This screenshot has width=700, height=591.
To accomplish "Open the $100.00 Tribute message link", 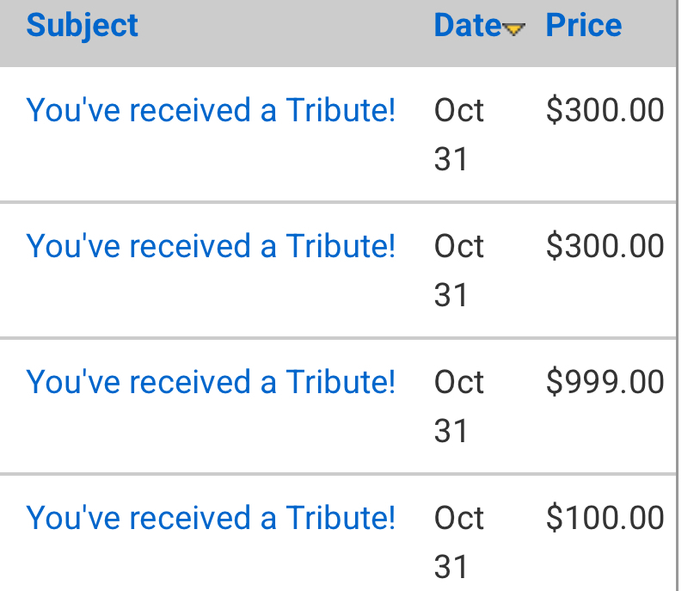I will 211,518.
